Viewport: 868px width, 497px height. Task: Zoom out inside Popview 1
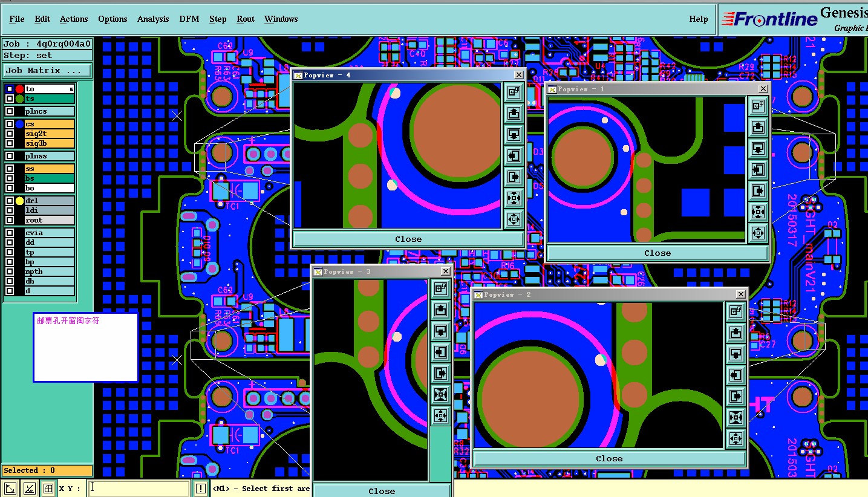coord(758,233)
